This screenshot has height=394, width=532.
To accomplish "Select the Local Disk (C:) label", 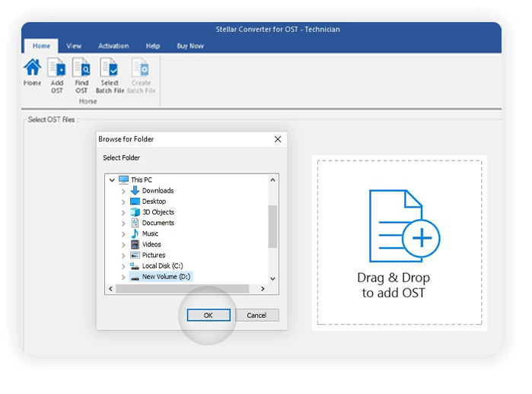I will [163, 265].
